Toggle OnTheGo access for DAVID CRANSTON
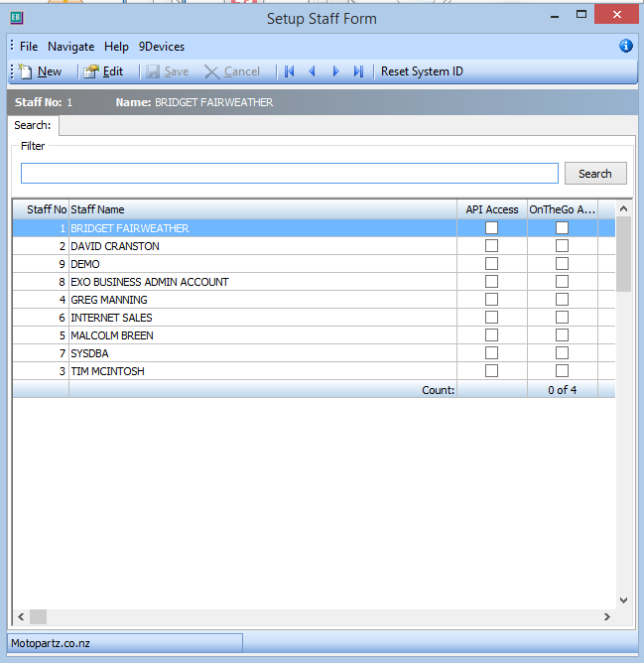The image size is (644, 663). pos(562,246)
